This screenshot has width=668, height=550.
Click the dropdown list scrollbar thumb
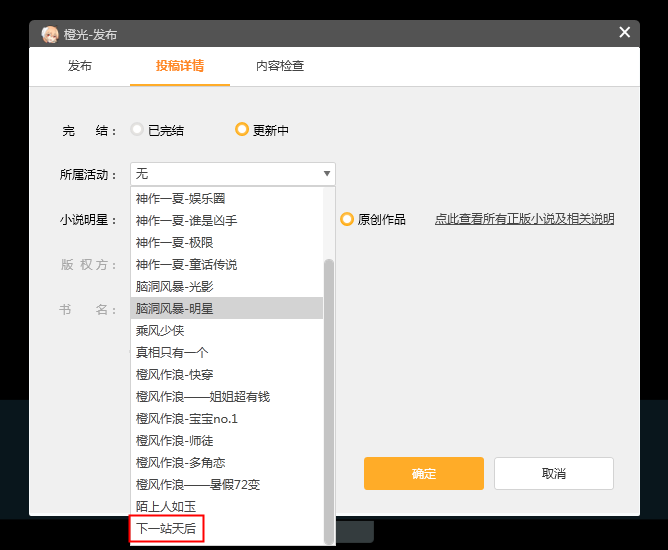(x=329, y=400)
